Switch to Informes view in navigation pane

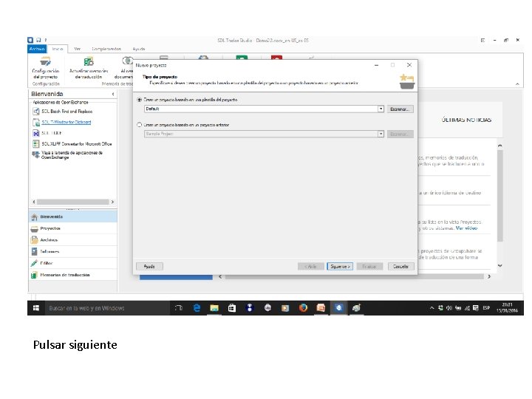73,251
